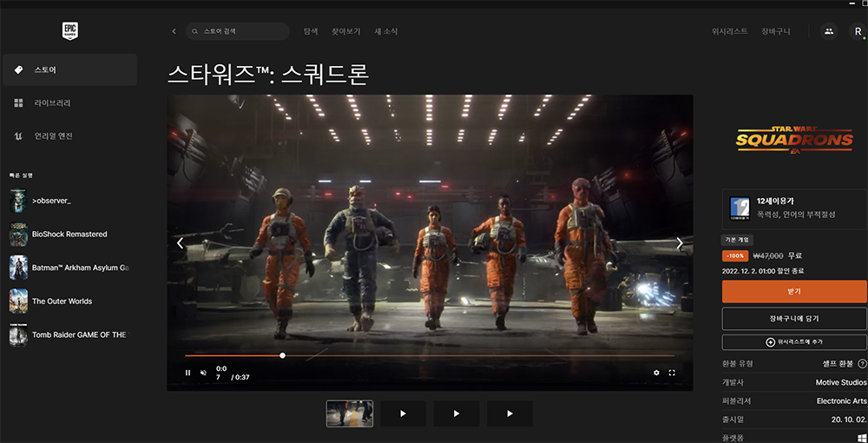Click the -100% discount badge
868x443 pixels.
pos(735,256)
